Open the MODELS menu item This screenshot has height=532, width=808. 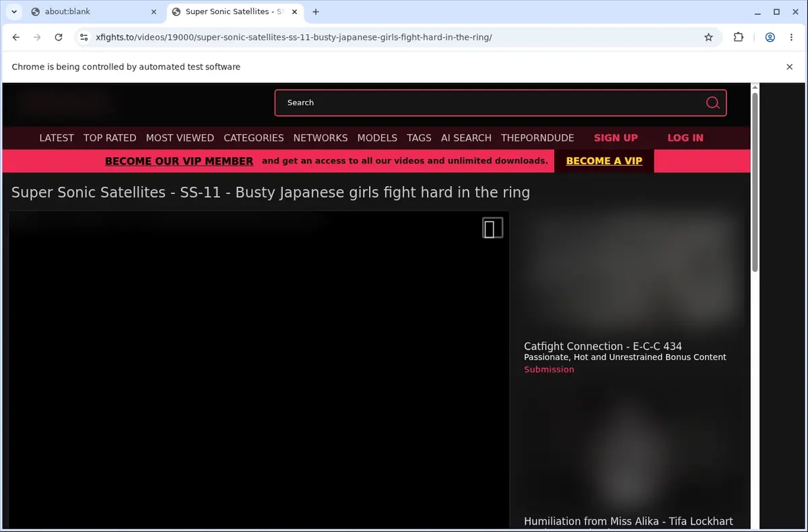tap(377, 137)
